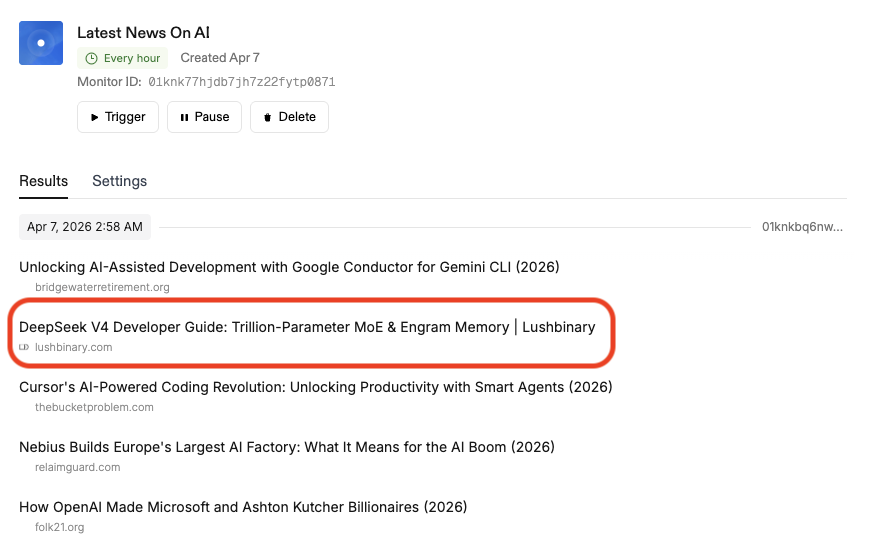Click the lushbinary.com favicon icon
Viewport: 874px width, 558px height.
click(24, 347)
